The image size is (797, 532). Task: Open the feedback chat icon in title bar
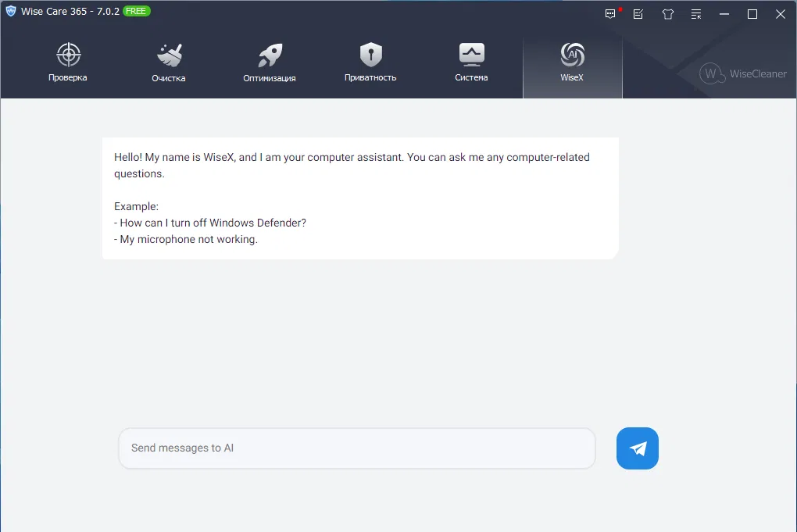[x=610, y=14]
